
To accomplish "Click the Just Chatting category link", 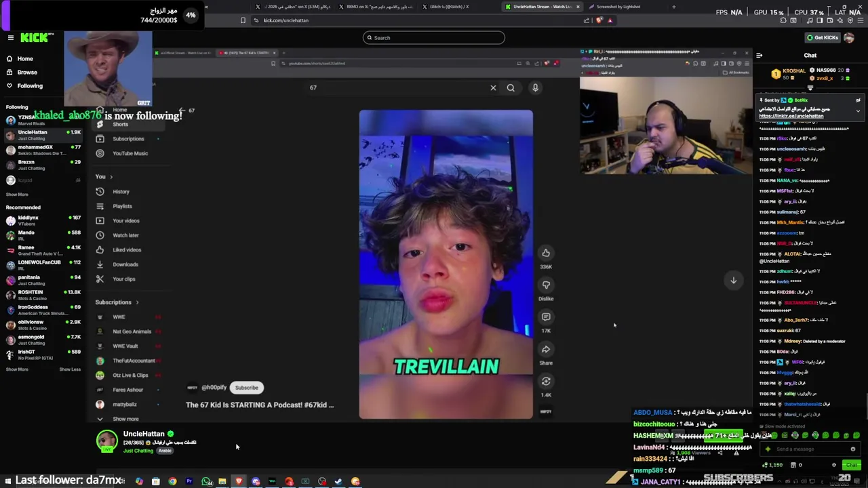I will [x=138, y=451].
